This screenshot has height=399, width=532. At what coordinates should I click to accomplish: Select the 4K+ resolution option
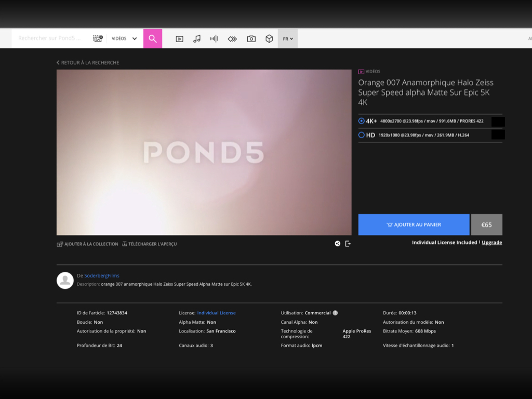pos(362,121)
